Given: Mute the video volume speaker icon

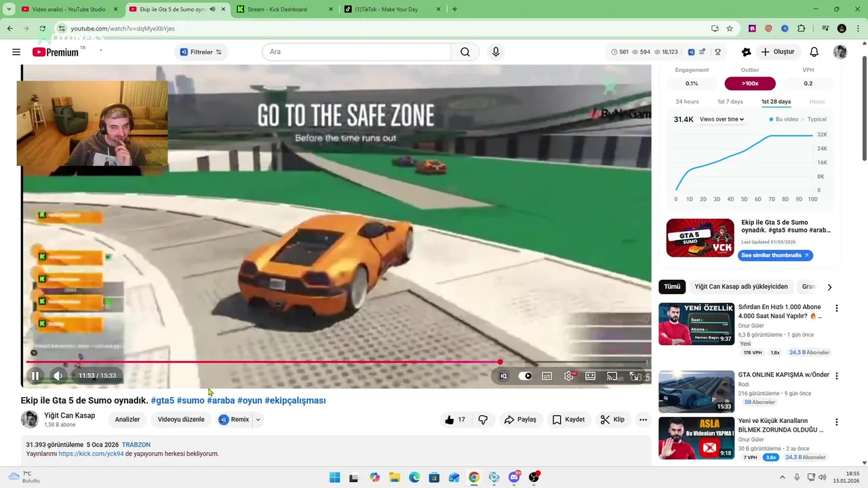Looking at the screenshot, I should [58, 375].
